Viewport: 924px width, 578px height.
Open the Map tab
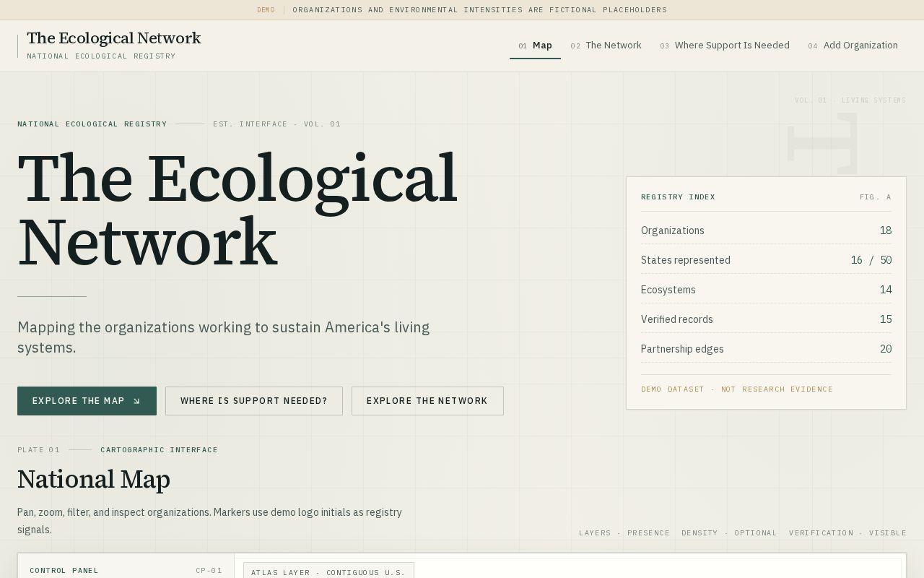(x=535, y=46)
